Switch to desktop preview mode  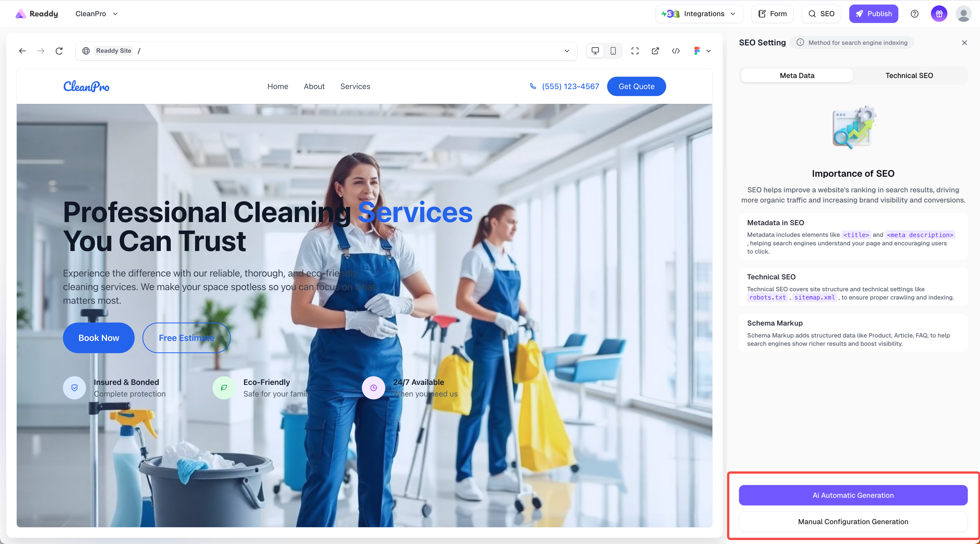[x=595, y=51]
